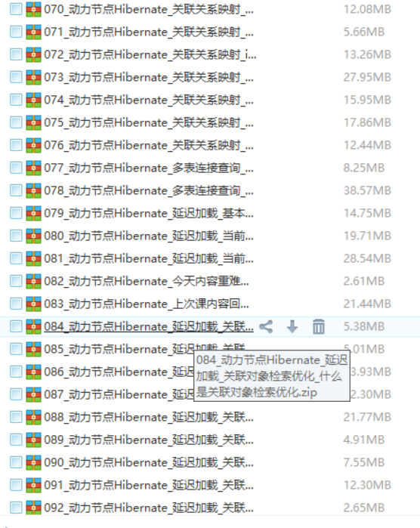Check the box beside file 084
The image size is (420, 528).
point(16,326)
